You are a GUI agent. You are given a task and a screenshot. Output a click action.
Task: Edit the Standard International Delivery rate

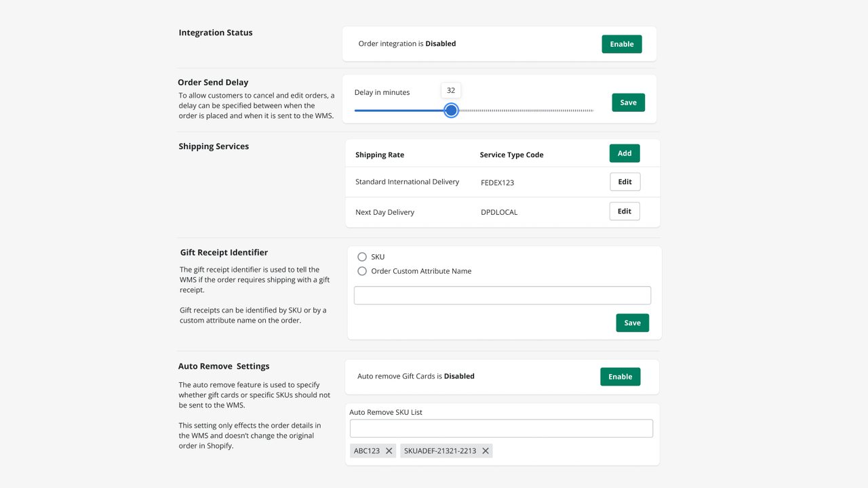point(625,181)
